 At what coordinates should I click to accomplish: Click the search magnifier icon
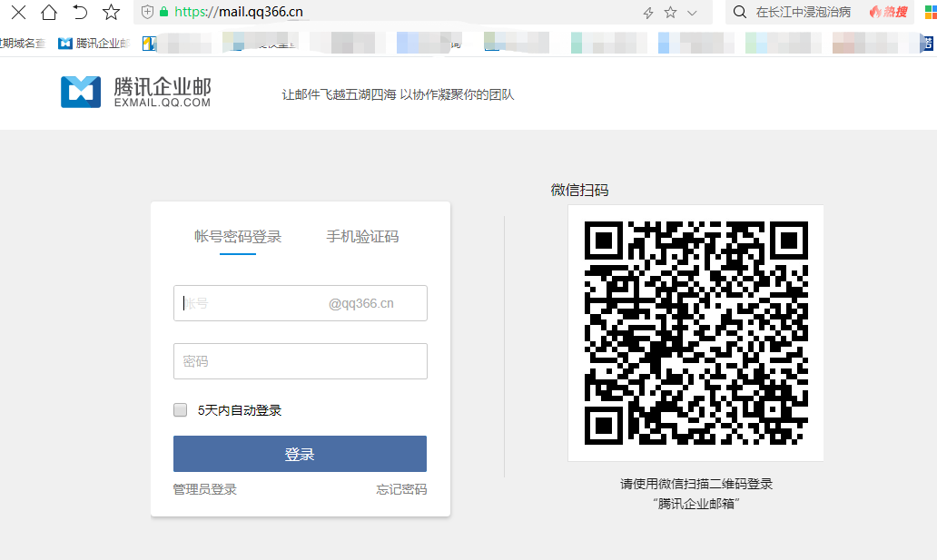pyautogui.click(x=740, y=14)
